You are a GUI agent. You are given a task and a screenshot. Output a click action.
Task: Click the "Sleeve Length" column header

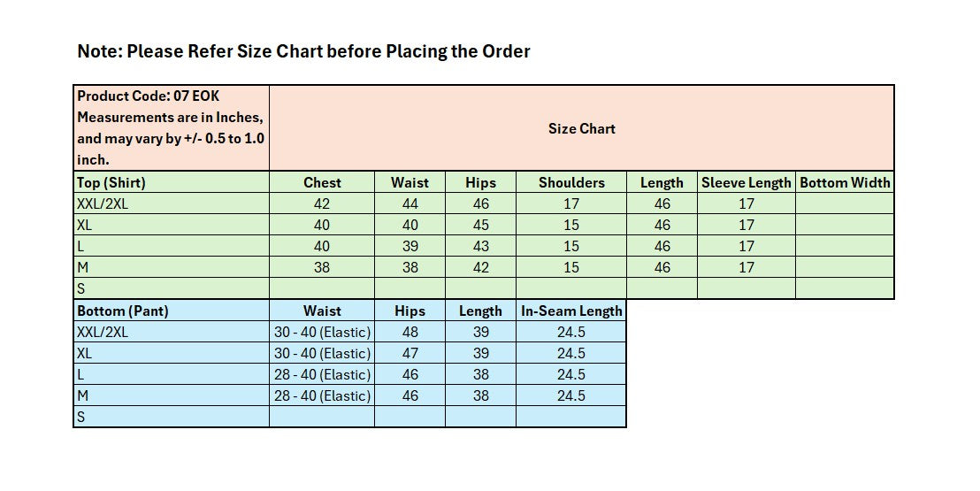746,182
